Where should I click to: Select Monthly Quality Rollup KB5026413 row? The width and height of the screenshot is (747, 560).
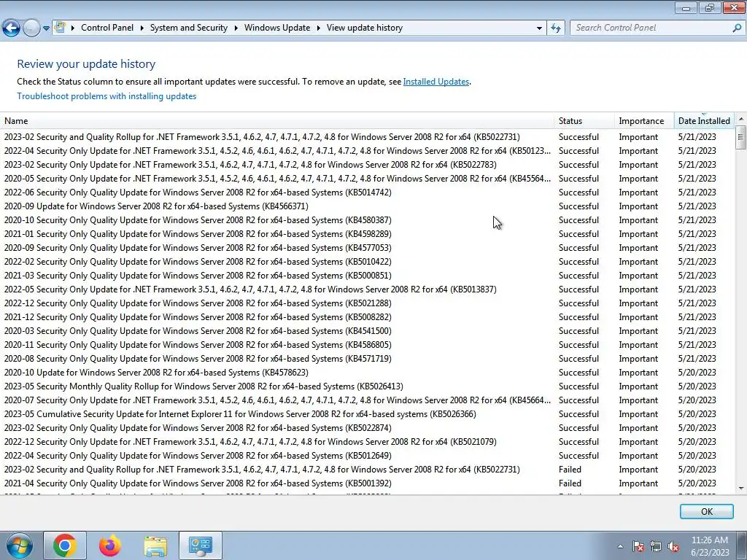(x=367, y=386)
